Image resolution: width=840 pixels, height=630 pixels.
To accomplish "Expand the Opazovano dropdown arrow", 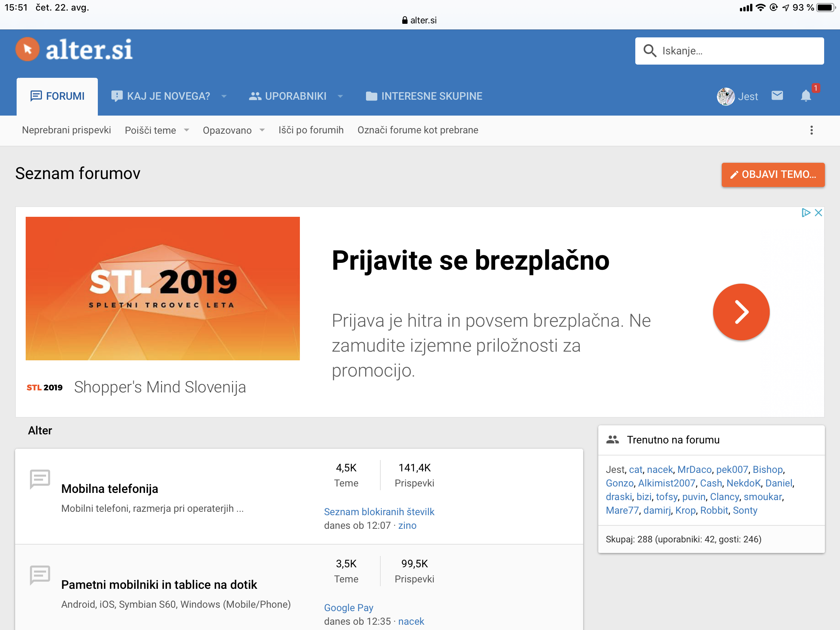I will [x=262, y=130].
